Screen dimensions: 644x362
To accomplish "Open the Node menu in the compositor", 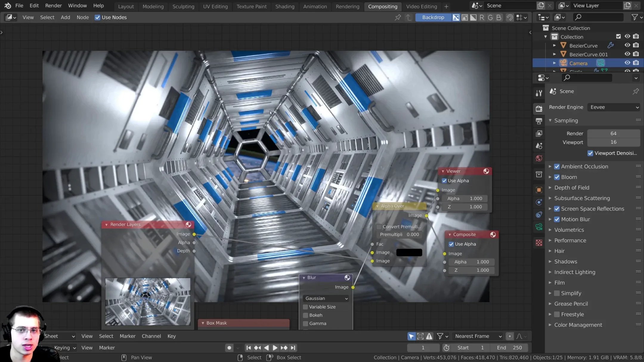I will (x=83, y=17).
